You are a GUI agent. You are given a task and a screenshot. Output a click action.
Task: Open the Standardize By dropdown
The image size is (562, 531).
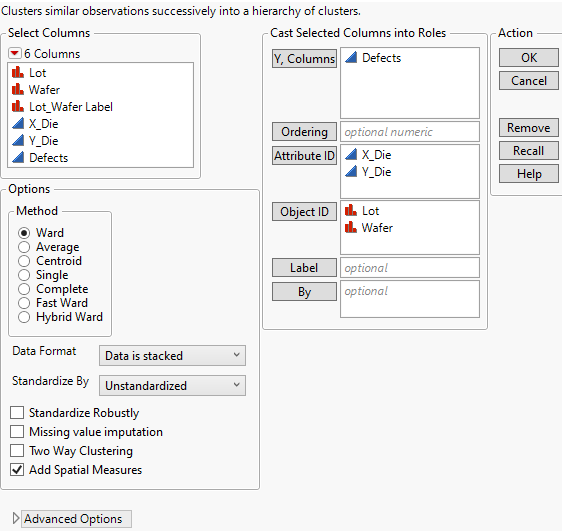(x=172, y=386)
